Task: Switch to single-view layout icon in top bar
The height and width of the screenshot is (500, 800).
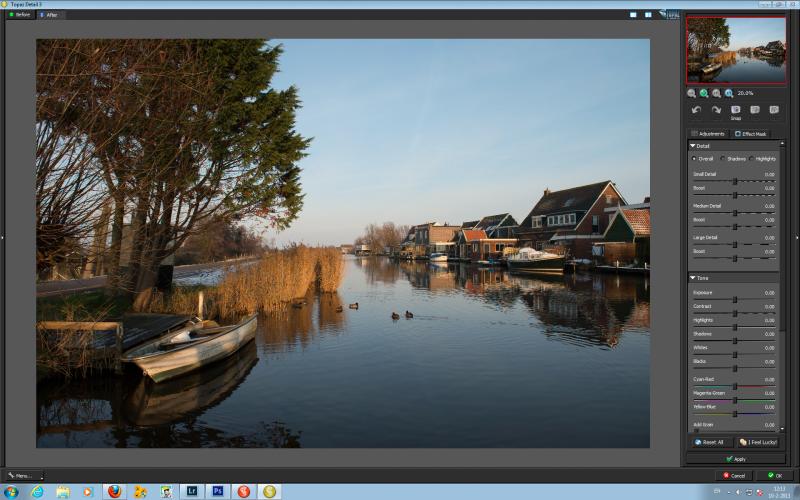Action: [x=633, y=15]
